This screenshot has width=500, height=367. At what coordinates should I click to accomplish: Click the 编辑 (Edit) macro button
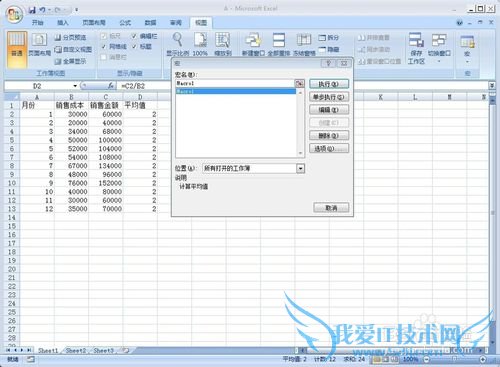tap(329, 110)
